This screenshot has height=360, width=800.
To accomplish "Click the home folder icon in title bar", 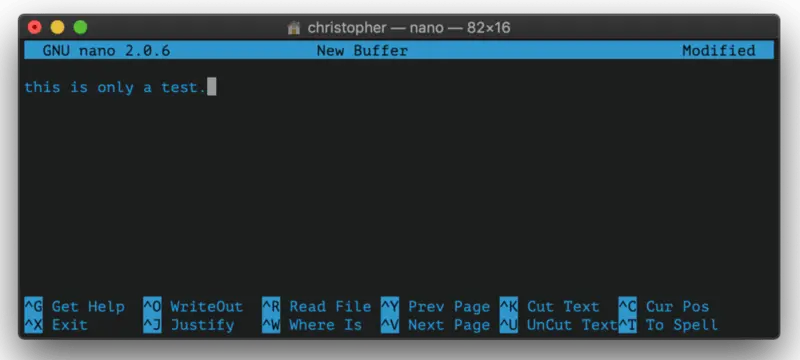I will click(294, 28).
